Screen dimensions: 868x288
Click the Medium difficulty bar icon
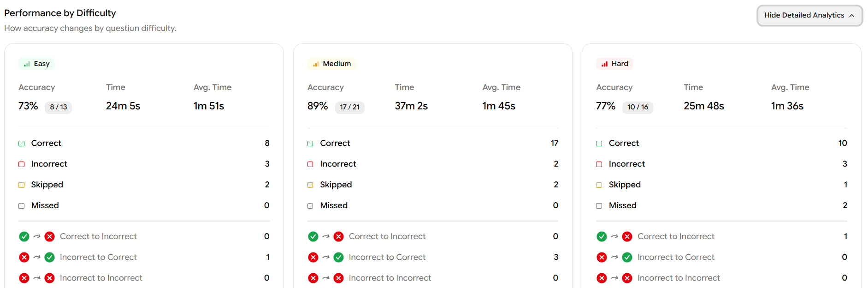pos(316,64)
